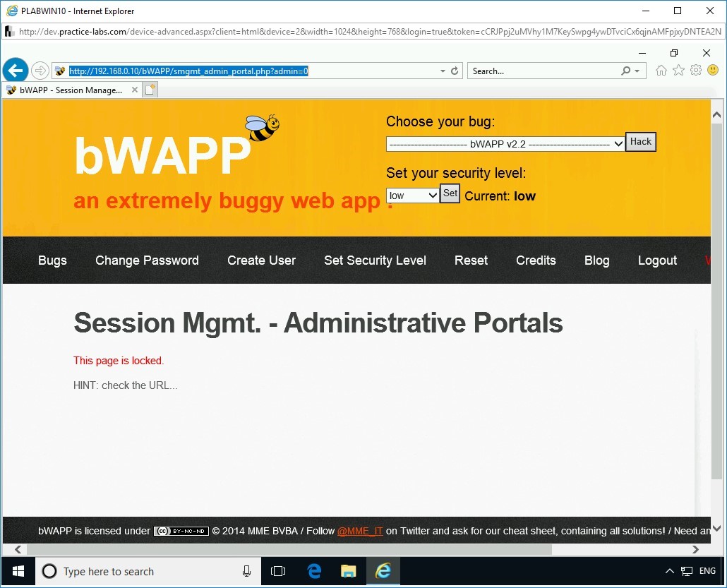This screenshot has height=588, width=727.
Task: Select the Change Password menu item
Action: pos(147,260)
